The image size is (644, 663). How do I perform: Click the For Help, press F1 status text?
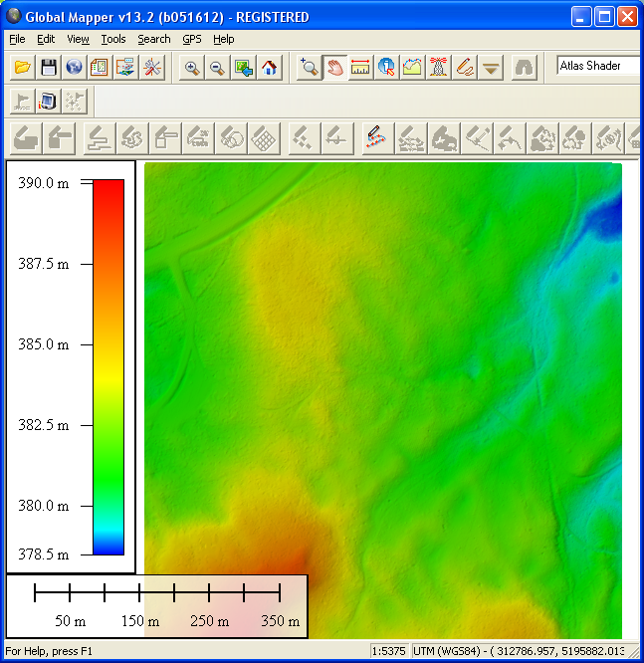click(x=48, y=651)
